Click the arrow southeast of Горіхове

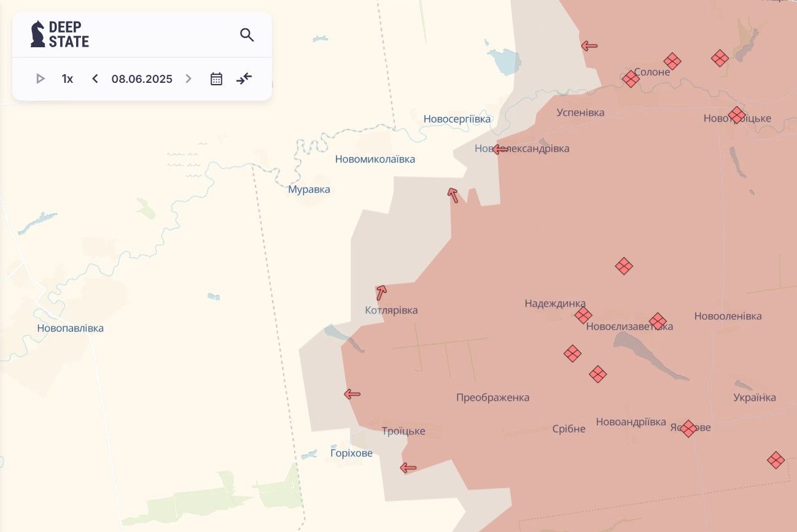coord(408,468)
